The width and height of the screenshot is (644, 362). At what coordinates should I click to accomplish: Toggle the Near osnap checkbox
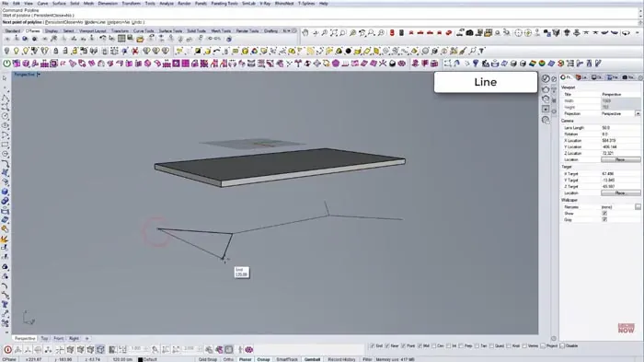[388, 346]
